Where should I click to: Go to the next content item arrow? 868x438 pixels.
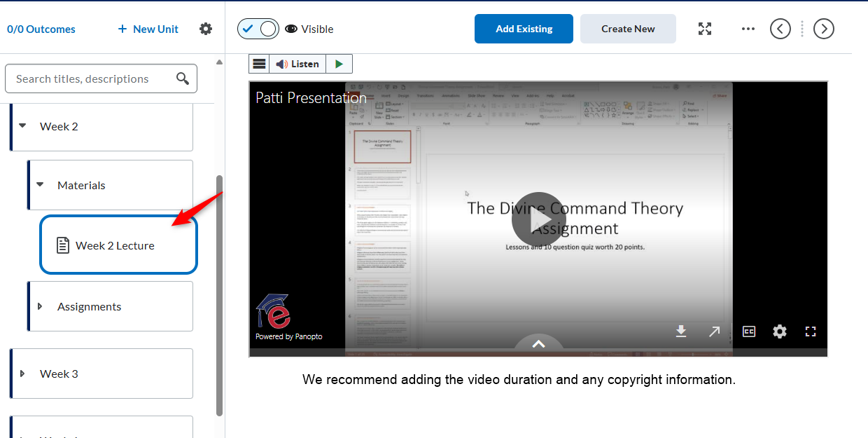pos(824,29)
